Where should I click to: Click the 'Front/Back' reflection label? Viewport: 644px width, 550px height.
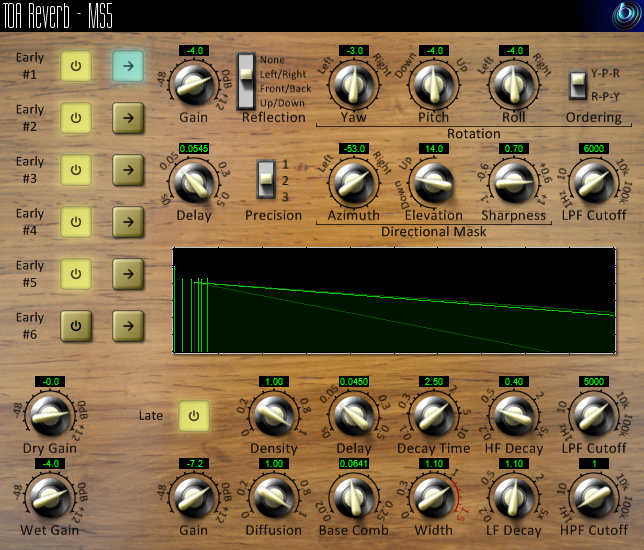tap(285, 88)
